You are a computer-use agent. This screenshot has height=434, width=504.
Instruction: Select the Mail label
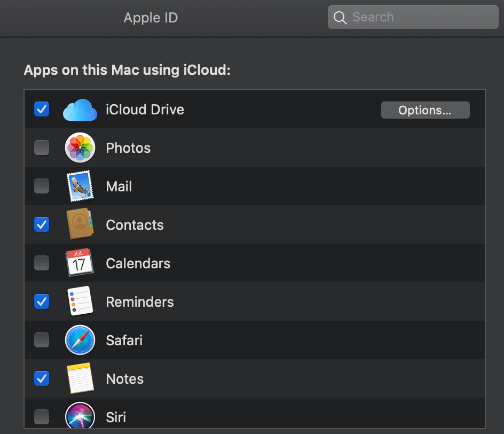tap(119, 187)
